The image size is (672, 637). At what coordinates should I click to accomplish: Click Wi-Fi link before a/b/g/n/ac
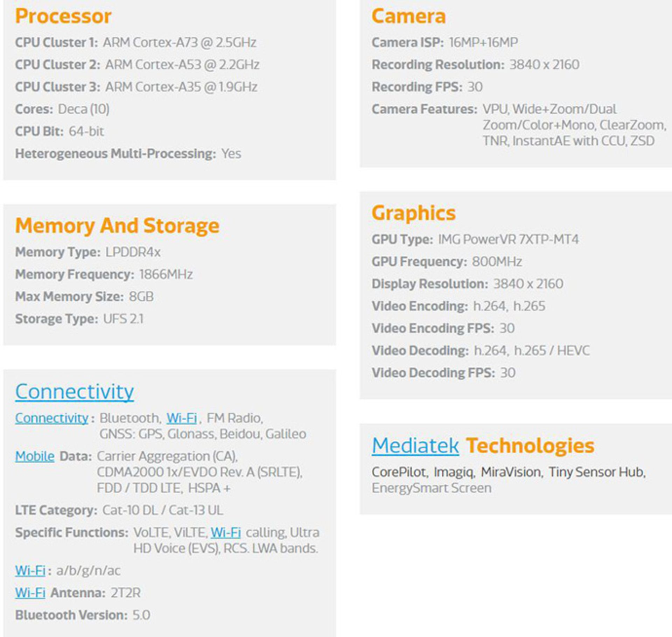30,570
